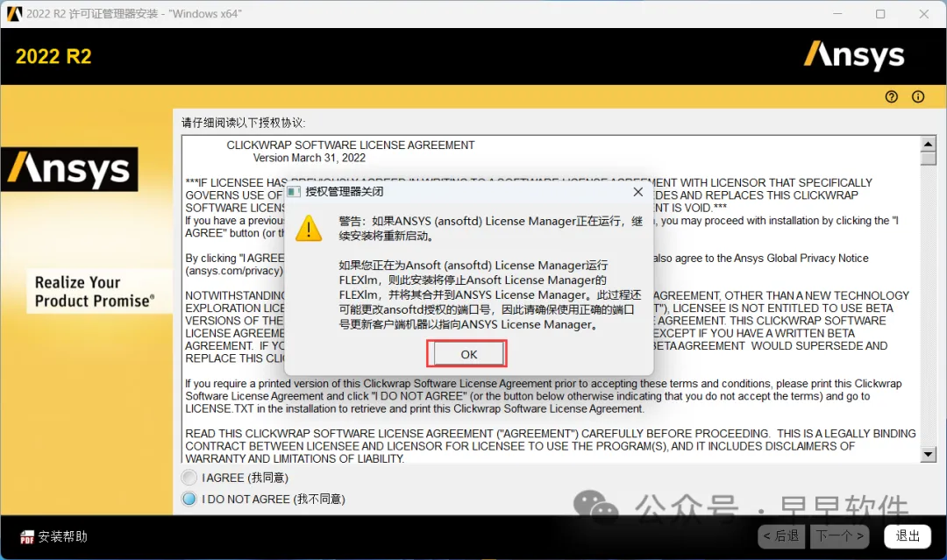The image size is (947, 560).
Task: Click the dialog title bar window icon
Action: (x=294, y=192)
